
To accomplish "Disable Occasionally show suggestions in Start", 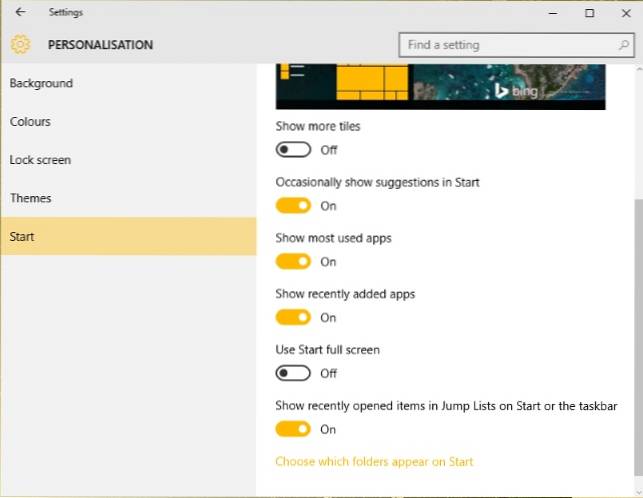I will (x=293, y=206).
